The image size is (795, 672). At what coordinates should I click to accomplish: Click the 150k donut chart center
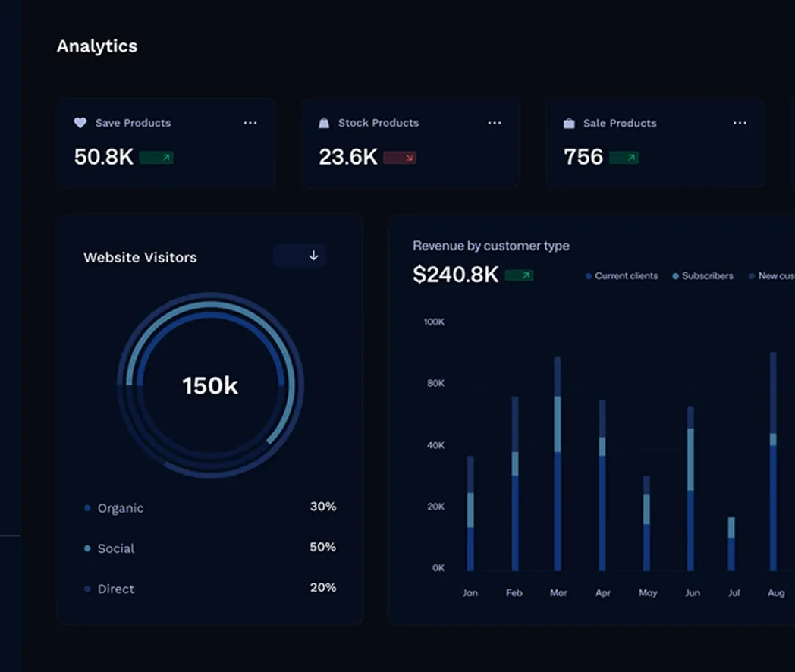point(210,385)
